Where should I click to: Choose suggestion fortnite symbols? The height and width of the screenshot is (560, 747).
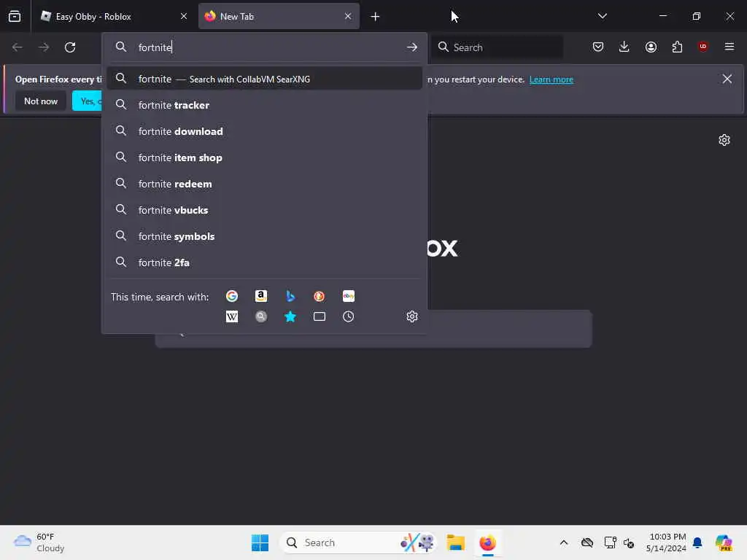tap(264, 236)
